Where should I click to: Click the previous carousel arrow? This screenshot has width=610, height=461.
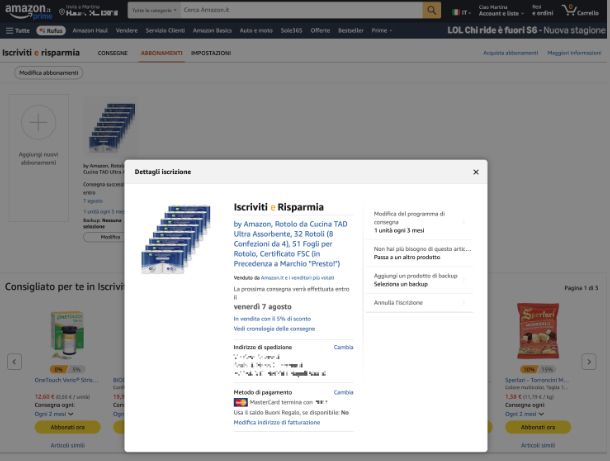click(14, 362)
